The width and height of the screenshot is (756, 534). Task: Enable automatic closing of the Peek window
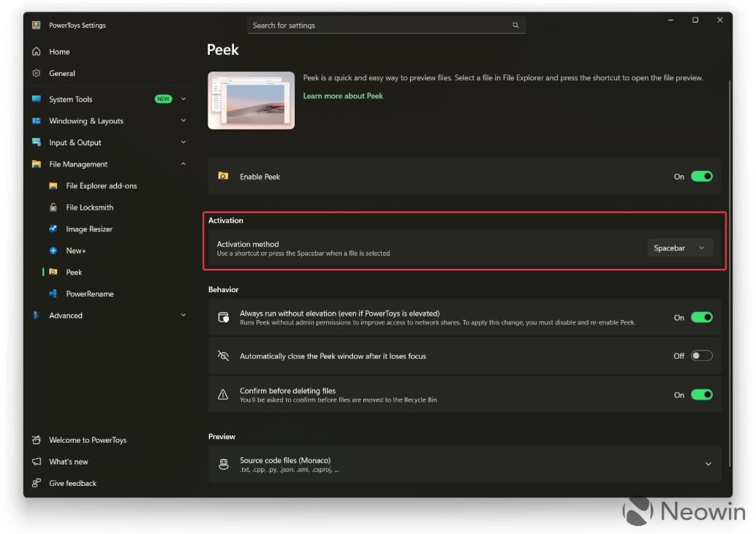point(701,355)
